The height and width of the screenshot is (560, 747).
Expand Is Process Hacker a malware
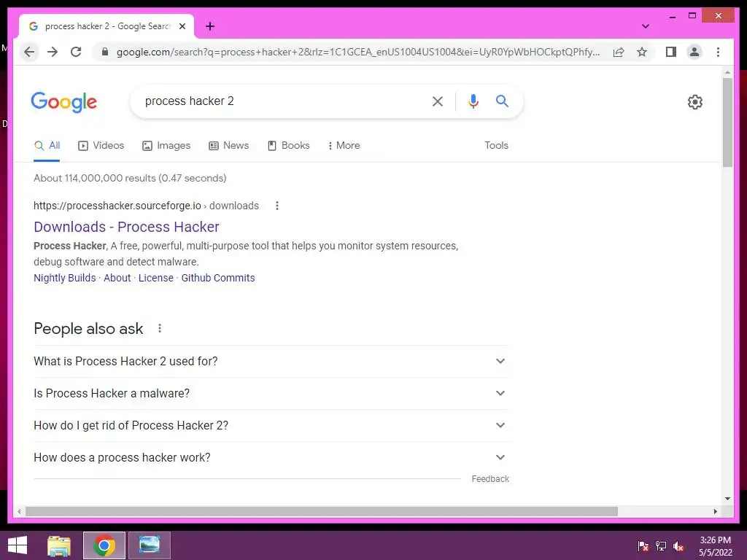[x=271, y=393]
